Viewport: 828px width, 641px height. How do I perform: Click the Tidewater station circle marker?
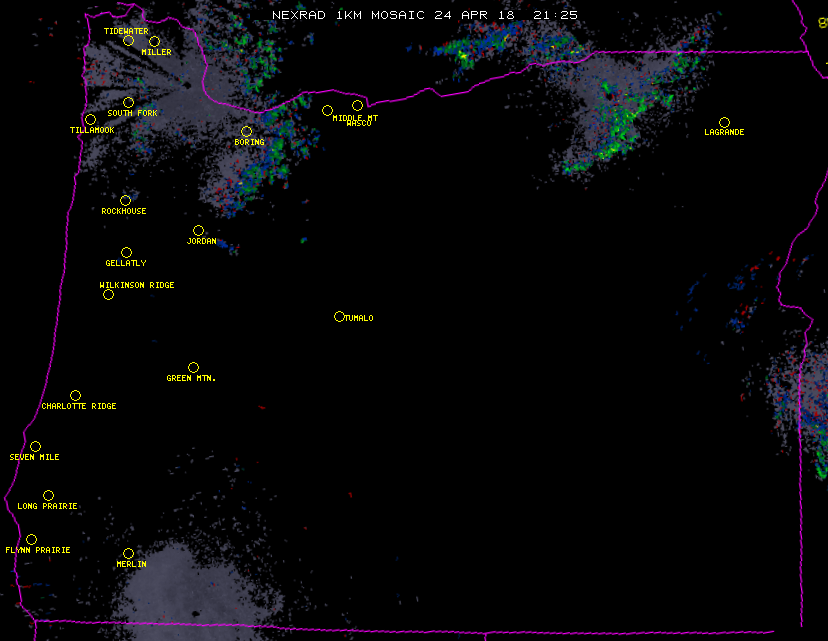click(x=128, y=40)
